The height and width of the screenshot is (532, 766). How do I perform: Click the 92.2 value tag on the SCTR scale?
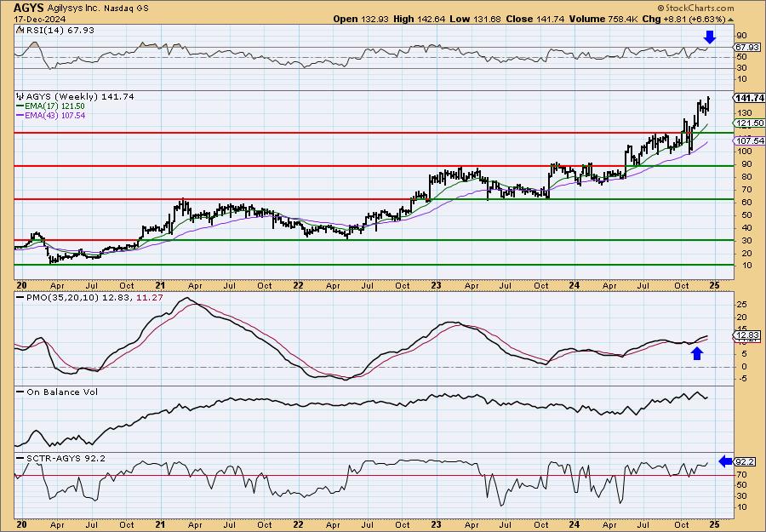[x=745, y=461]
